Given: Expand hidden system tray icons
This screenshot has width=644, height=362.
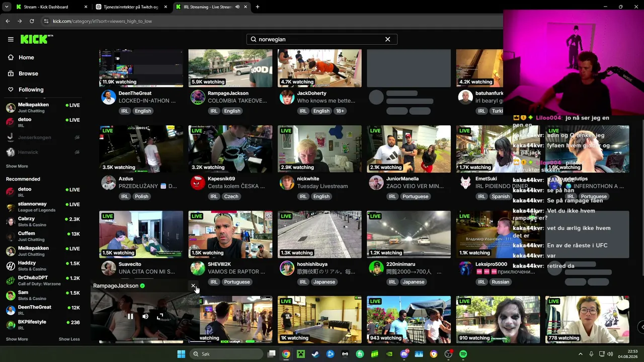Looking at the screenshot, I should [580, 354].
